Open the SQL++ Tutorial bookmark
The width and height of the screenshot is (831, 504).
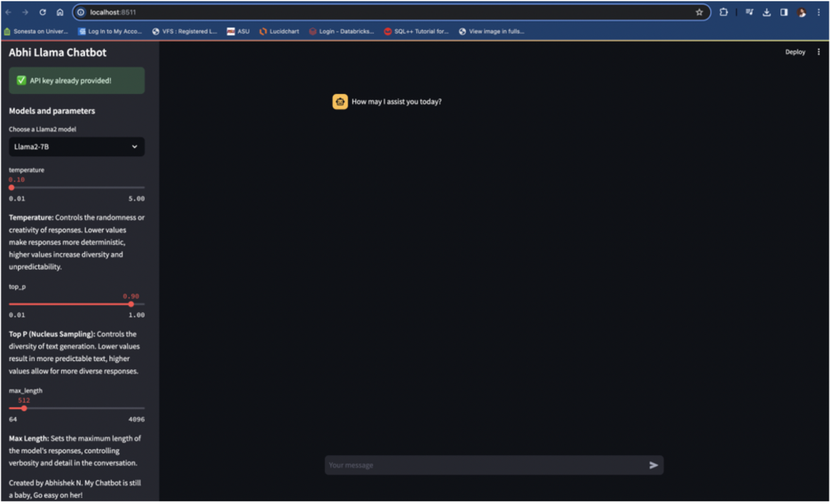point(416,31)
